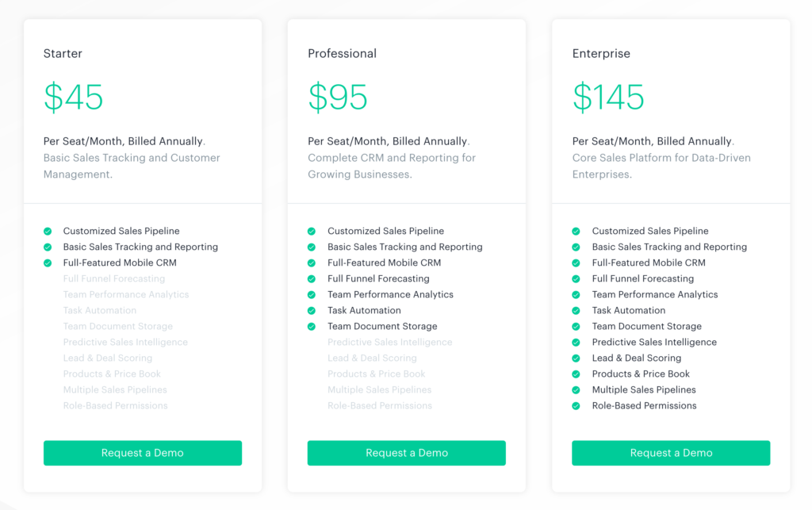
Task: Click checkmark beside Enterprise's Role-Based Permissions
Action: [x=576, y=406]
